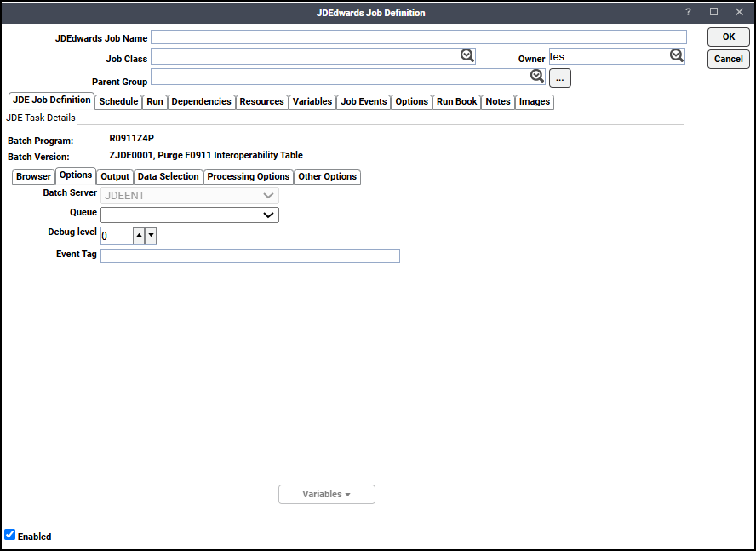The height and width of the screenshot is (551, 756).
Task: Click the ellipsis button beside Parent Group
Action: (x=560, y=78)
